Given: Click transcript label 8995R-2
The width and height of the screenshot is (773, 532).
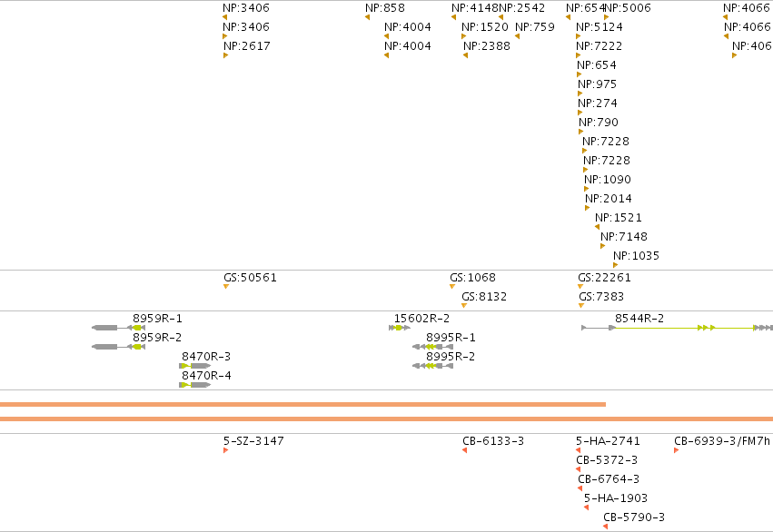Looking at the screenshot, I should tap(451, 357).
